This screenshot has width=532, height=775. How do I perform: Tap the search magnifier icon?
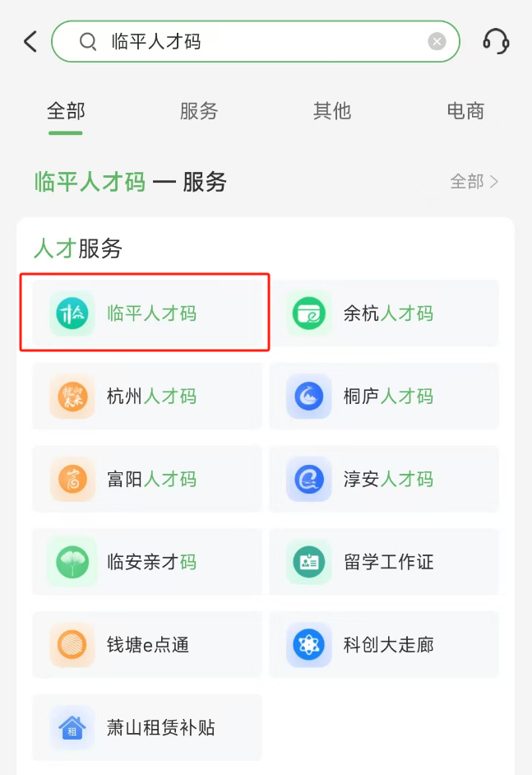coord(88,41)
